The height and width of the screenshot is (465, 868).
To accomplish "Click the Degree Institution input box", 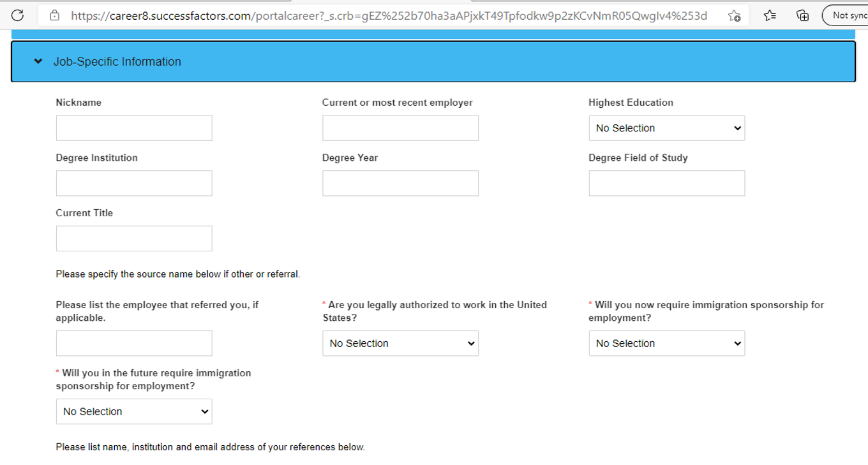I will pos(134,184).
